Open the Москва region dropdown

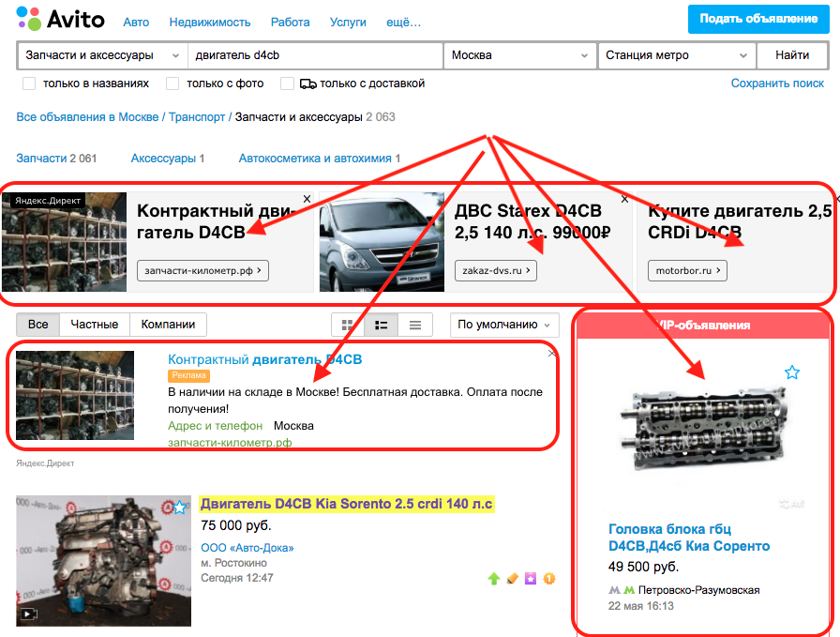pyautogui.click(x=519, y=55)
